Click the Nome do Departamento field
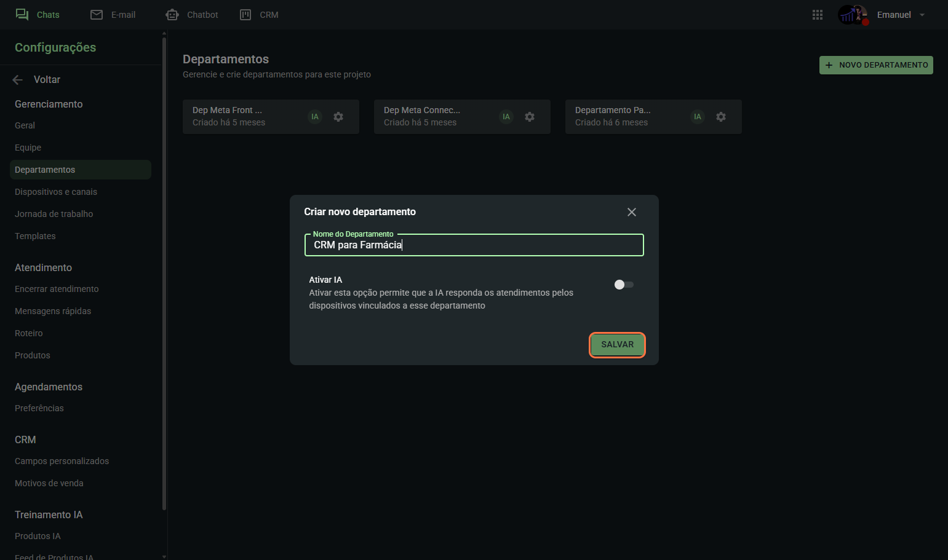948x560 pixels. [x=474, y=245]
